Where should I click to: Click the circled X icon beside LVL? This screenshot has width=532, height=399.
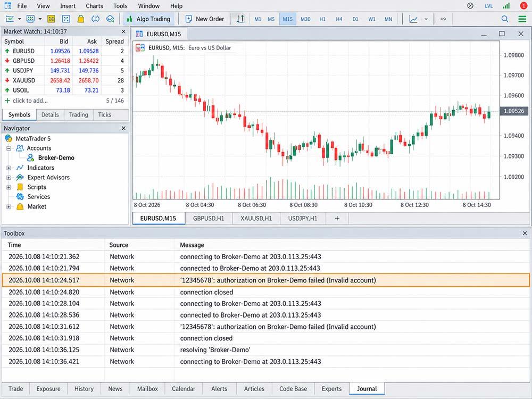(x=470, y=6)
